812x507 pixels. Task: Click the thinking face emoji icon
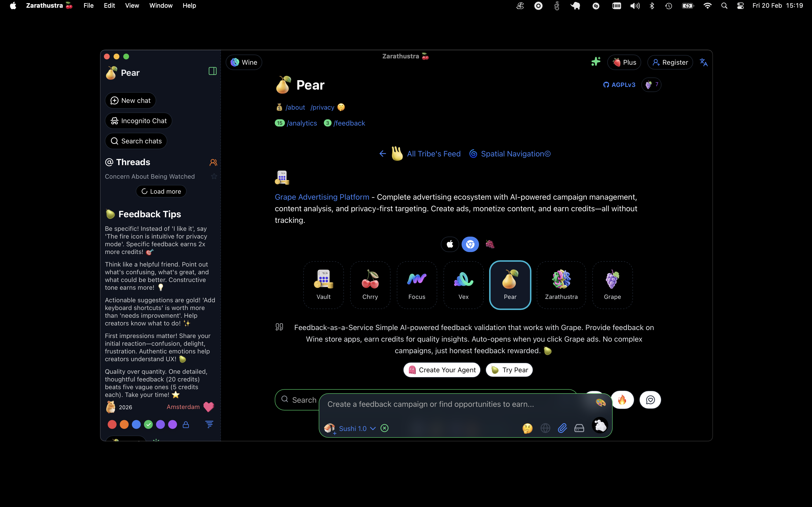(x=527, y=428)
